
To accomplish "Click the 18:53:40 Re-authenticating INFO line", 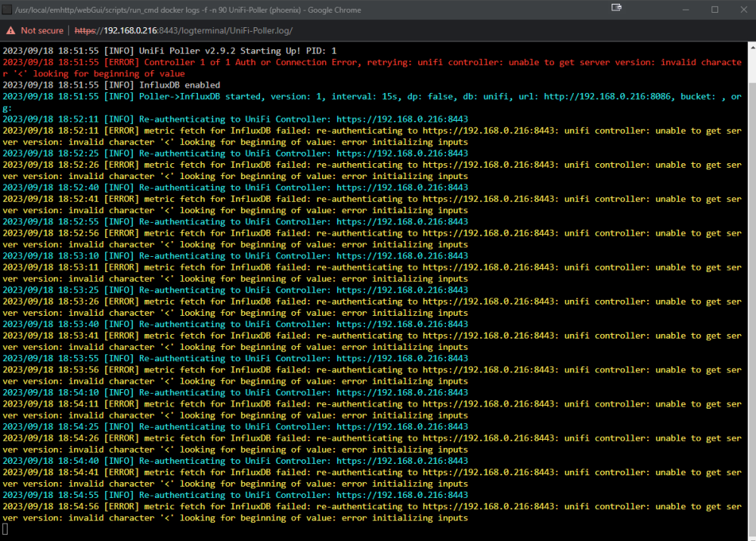I will pos(235,324).
